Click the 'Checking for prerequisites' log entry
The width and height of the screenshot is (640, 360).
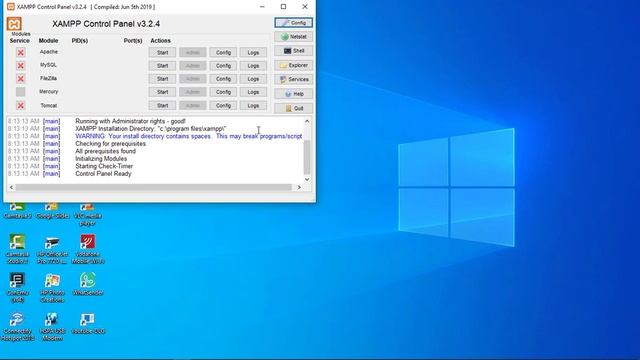(x=110, y=144)
